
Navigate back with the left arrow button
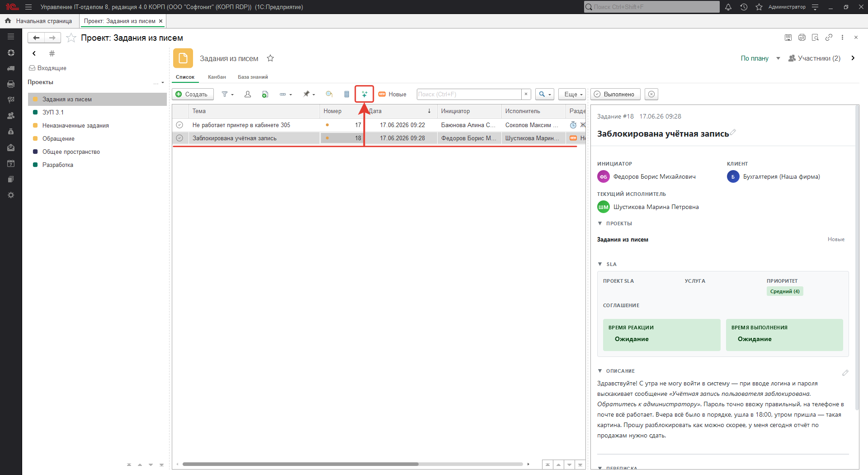(x=36, y=38)
